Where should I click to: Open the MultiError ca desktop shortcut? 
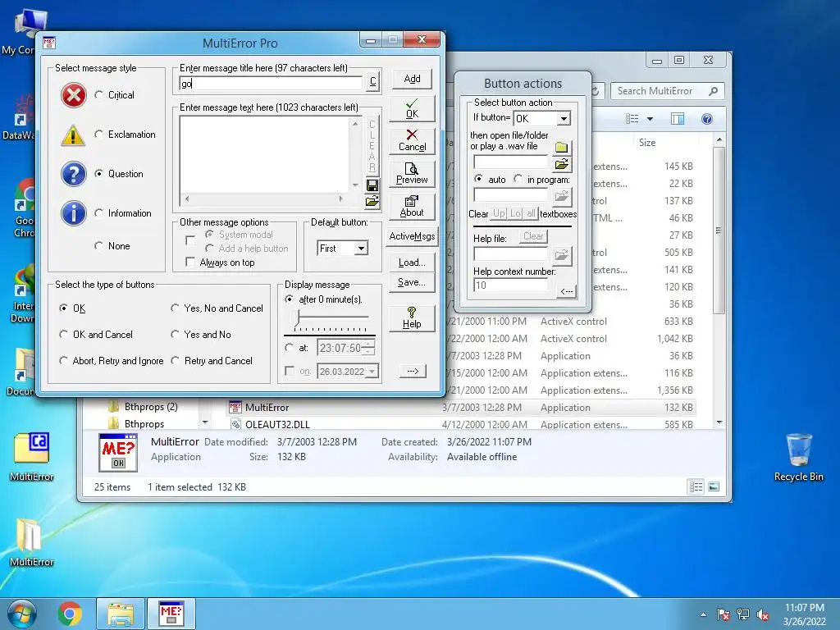32,455
